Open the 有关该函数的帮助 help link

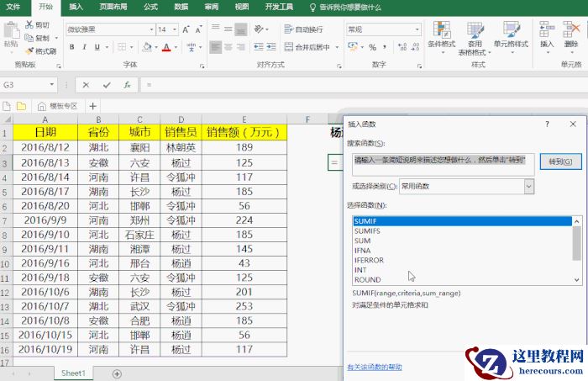point(374,367)
